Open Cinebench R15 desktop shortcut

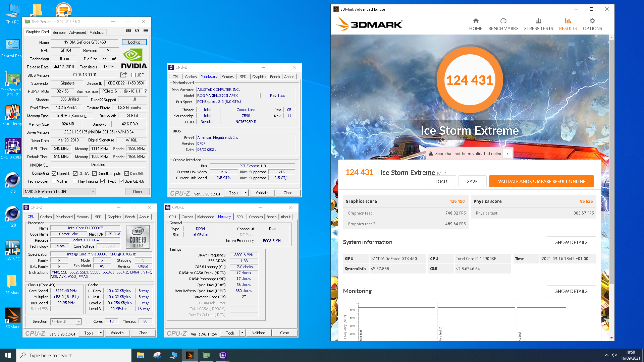(12, 183)
